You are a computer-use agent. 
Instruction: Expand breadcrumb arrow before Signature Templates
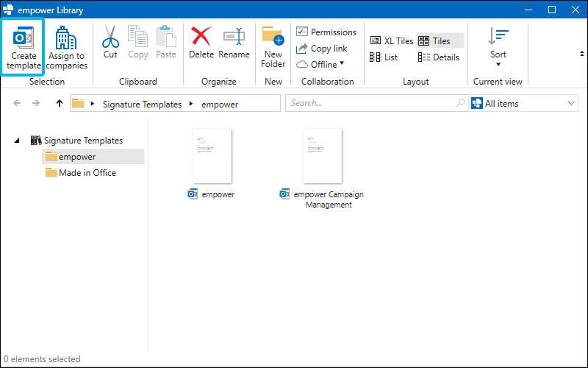[x=93, y=103]
